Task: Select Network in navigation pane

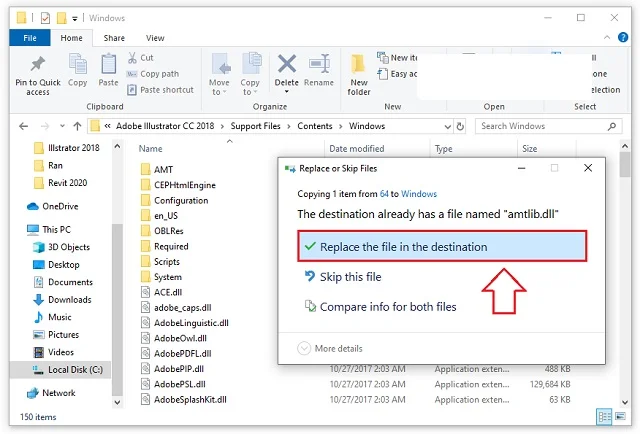Action: click(51, 393)
